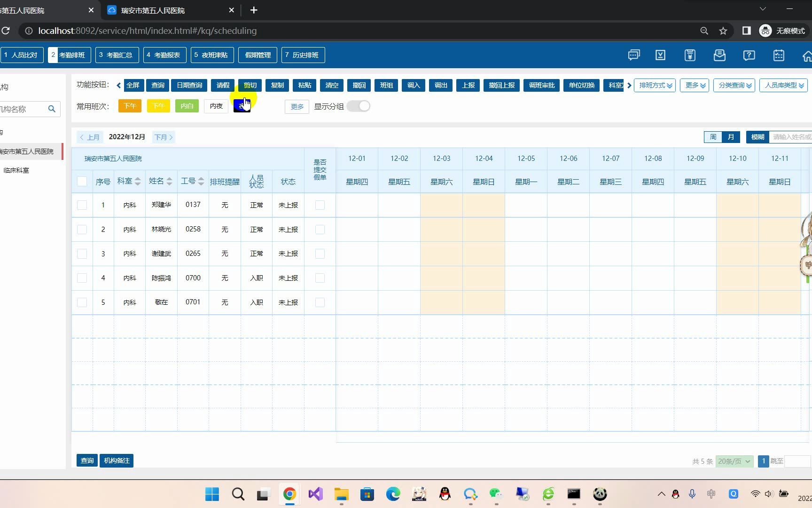
Task: Pick the orange 下午 shift swatch
Action: coord(130,106)
